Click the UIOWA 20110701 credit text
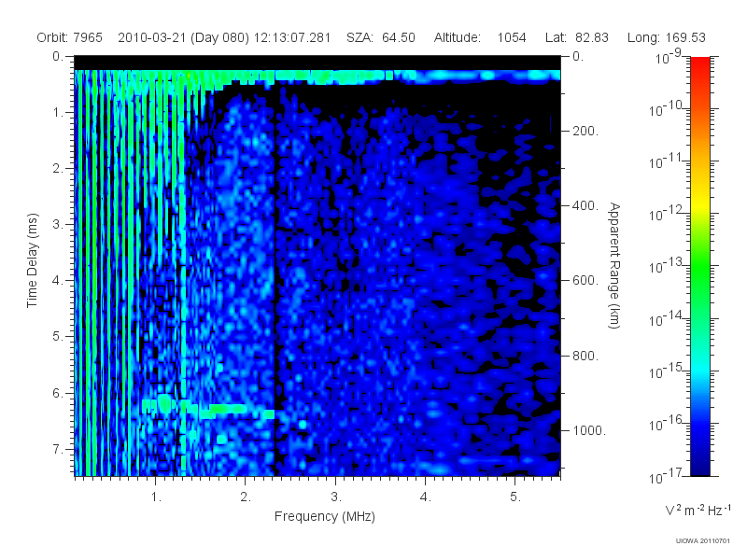Screen dimensions: 747x560 coord(703,541)
